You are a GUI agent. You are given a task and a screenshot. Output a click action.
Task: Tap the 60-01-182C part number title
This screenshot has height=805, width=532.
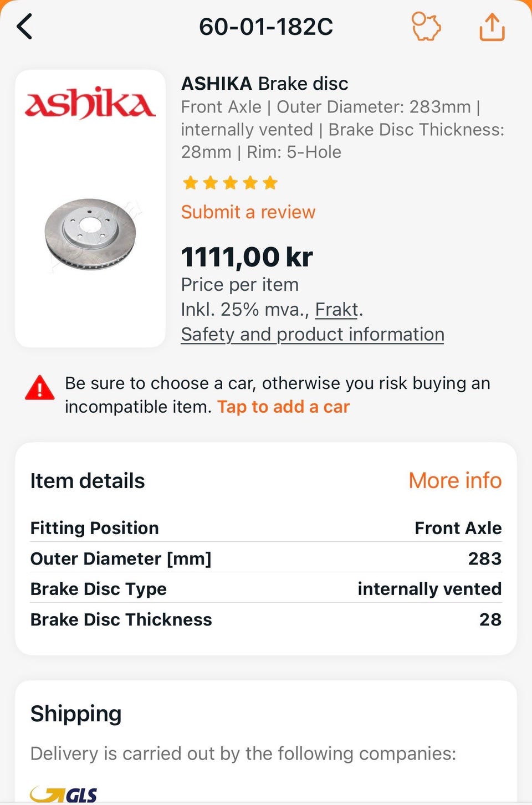(266, 27)
